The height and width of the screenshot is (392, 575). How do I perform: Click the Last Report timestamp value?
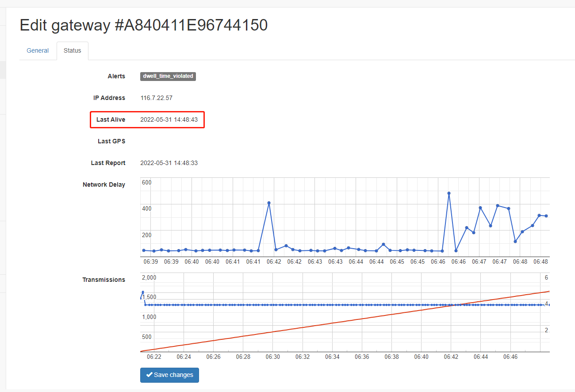coord(169,163)
